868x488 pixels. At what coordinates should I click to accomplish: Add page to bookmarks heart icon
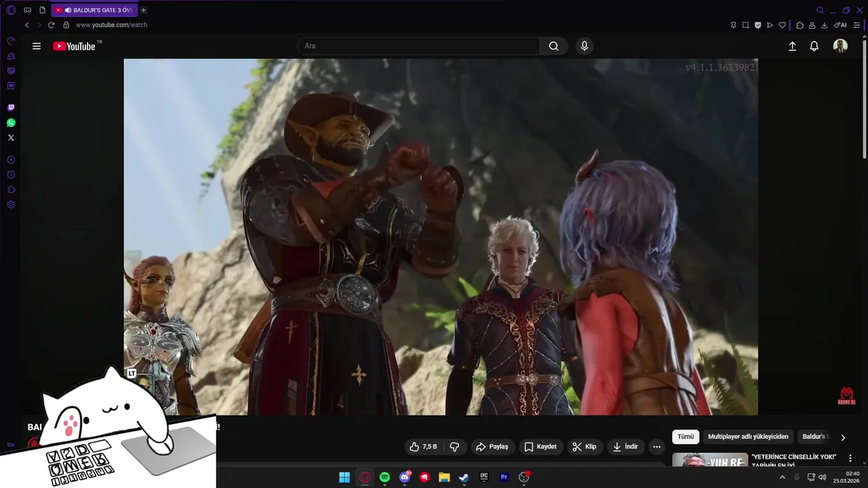coord(782,25)
